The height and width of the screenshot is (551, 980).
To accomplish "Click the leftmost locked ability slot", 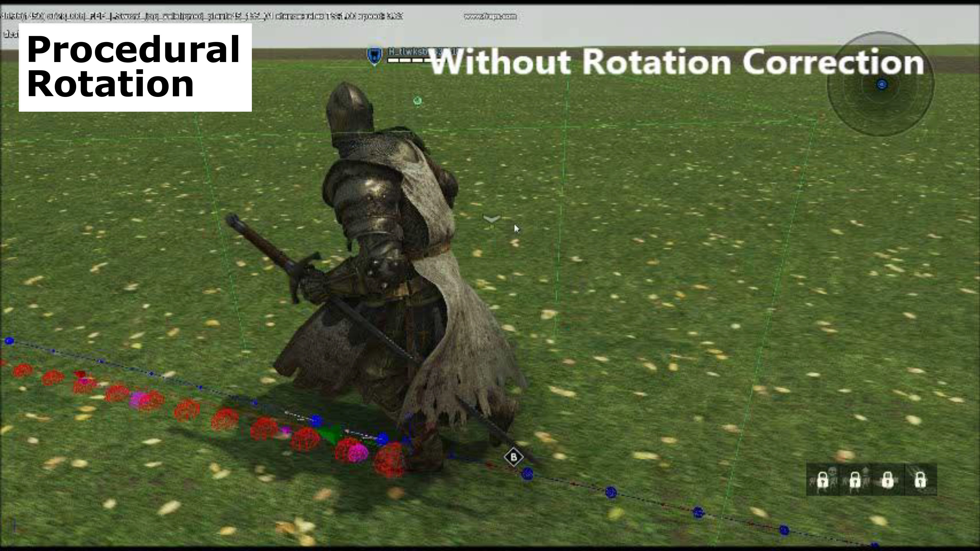I will coord(823,479).
